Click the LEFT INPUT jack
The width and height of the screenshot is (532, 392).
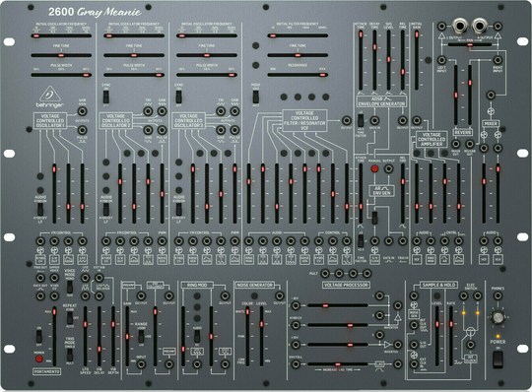click(x=441, y=60)
